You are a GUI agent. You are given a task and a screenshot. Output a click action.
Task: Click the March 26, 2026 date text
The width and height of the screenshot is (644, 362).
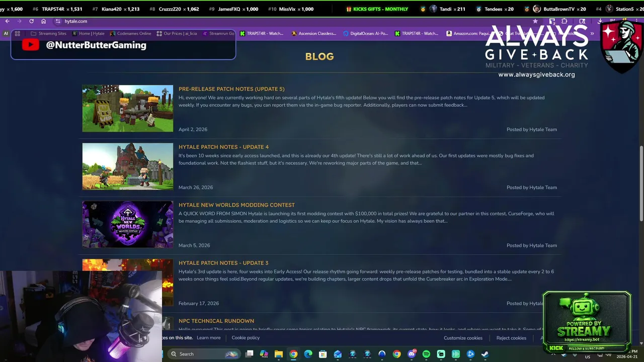pyautogui.click(x=196, y=187)
